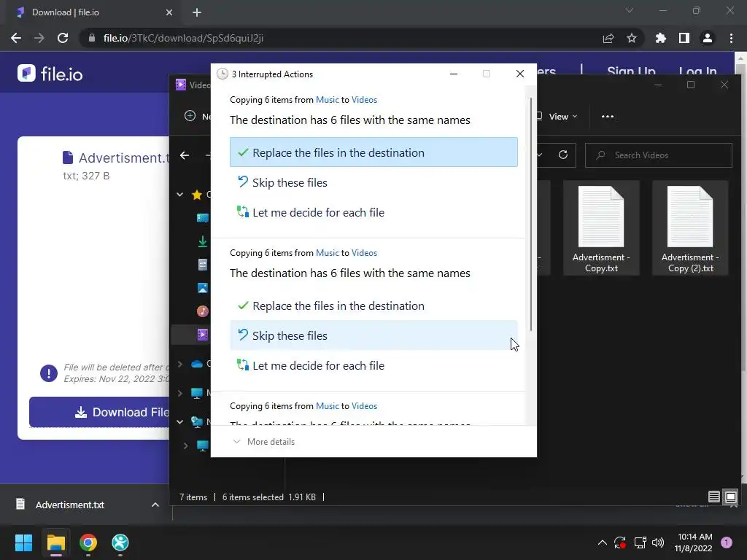The width and height of the screenshot is (747, 560).
Task: Reload the file.io page
Action: coord(63,38)
